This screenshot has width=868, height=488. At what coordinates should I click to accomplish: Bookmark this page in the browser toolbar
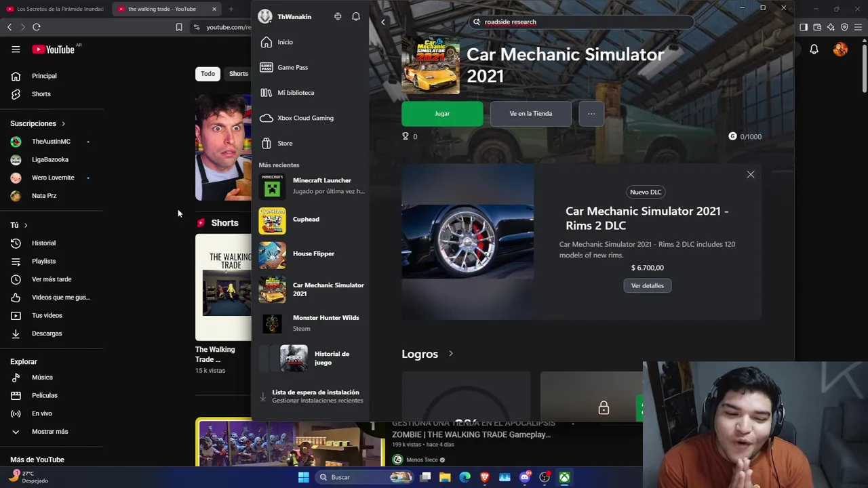(179, 27)
